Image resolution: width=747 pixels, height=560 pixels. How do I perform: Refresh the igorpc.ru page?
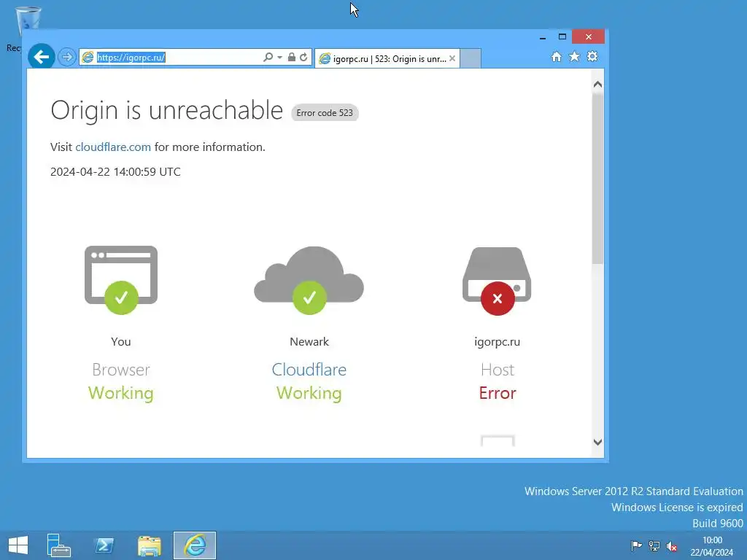pyautogui.click(x=303, y=57)
